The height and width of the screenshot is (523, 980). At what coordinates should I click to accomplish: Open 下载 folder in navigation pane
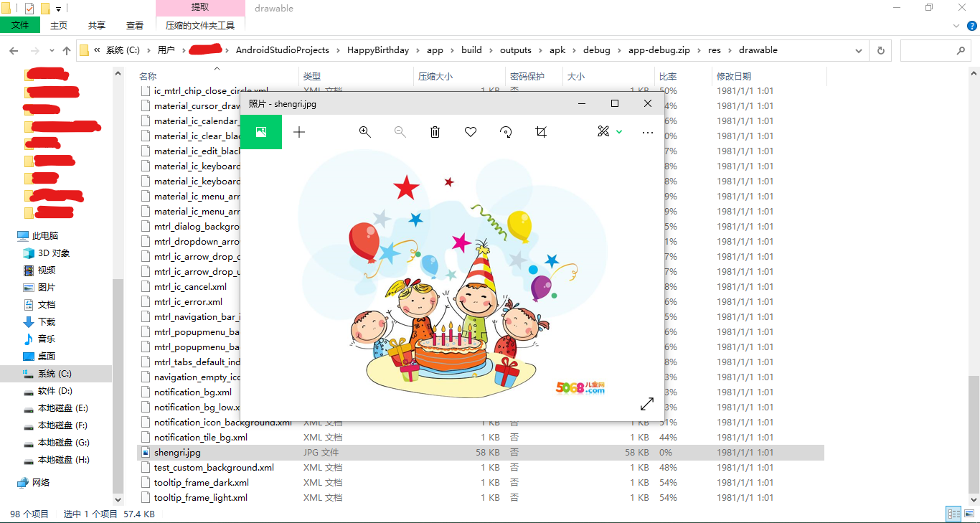point(47,322)
